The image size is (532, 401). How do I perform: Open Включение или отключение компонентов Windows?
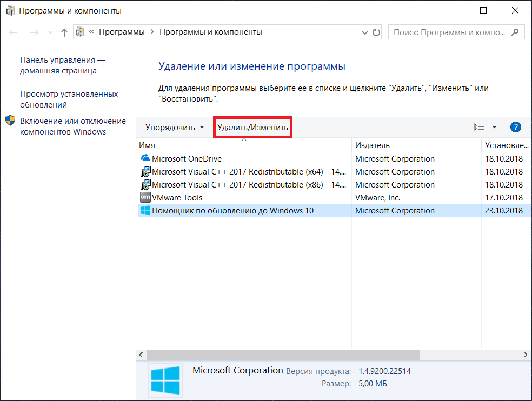click(73, 126)
